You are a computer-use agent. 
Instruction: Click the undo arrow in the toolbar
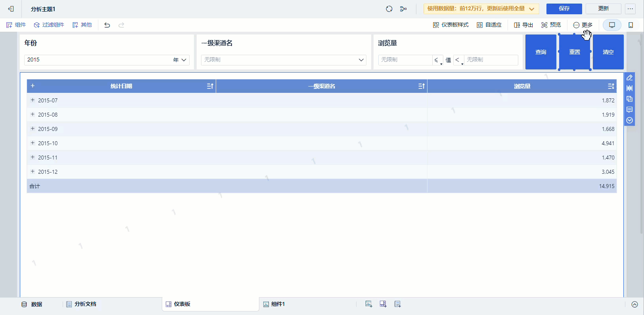107,25
